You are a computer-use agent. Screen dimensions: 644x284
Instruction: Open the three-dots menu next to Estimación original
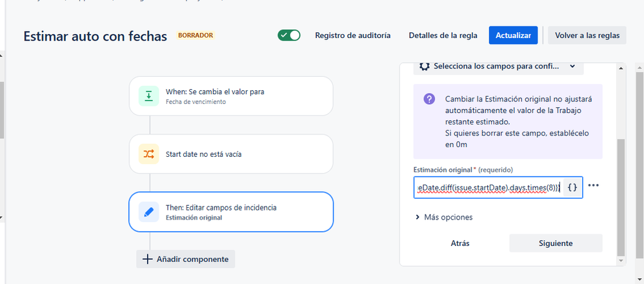594,186
